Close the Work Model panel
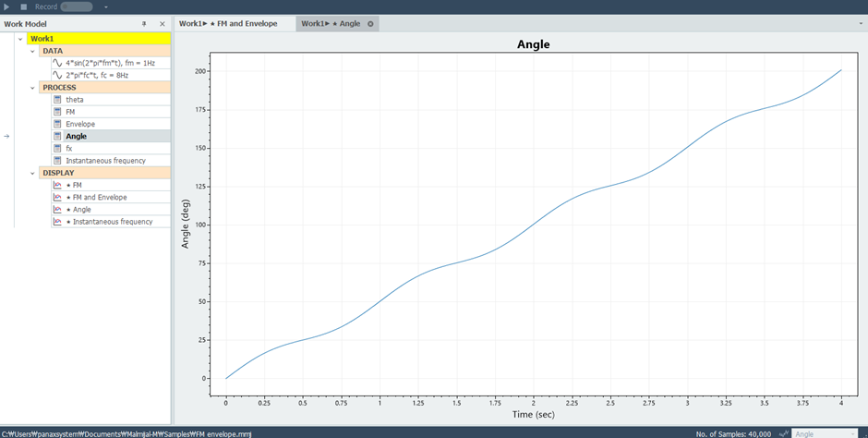The width and height of the screenshot is (868, 438). [x=163, y=24]
